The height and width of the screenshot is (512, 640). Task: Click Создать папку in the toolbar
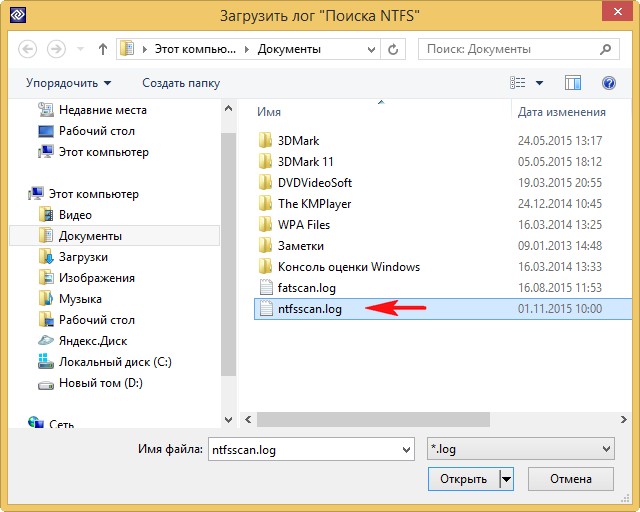(x=181, y=83)
